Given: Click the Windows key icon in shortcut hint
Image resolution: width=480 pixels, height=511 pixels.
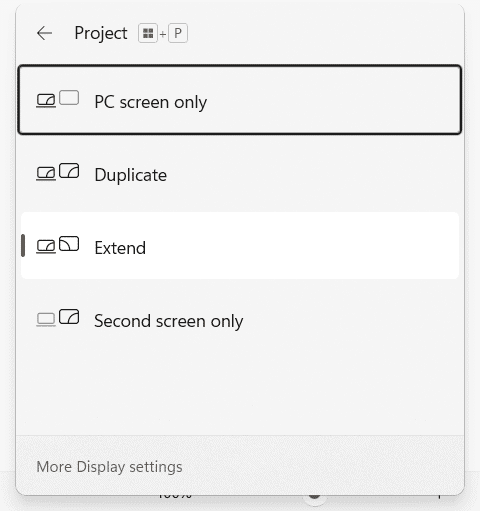Looking at the screenshot, I should (x=148, y=33).
